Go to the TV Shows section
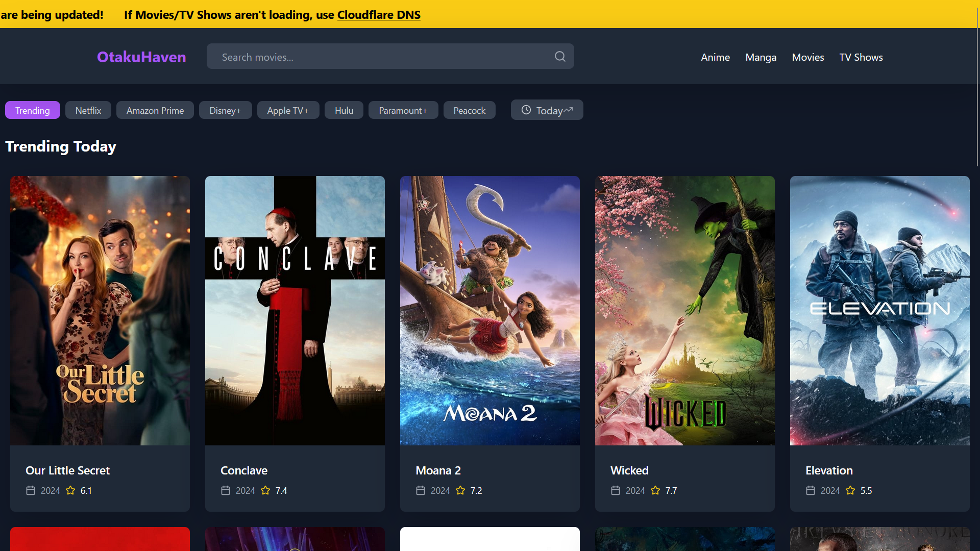Screen dimensions: 980x551 [861, 57]
